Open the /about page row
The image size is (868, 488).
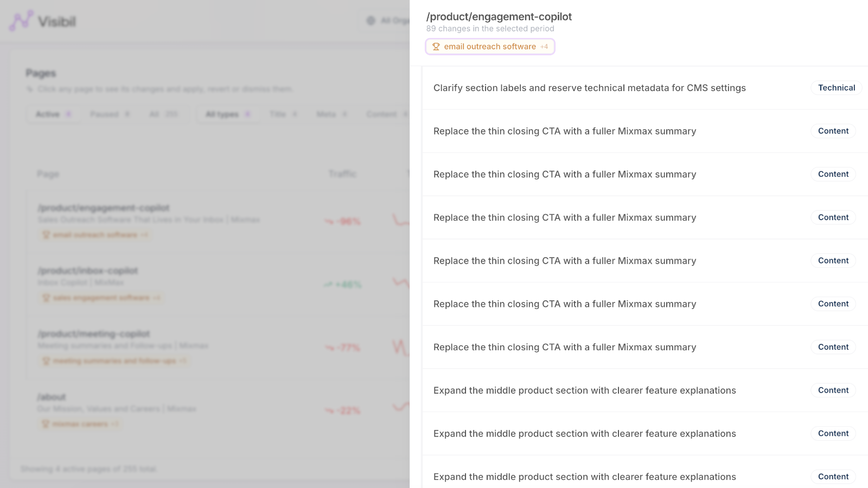coord(217,410)
